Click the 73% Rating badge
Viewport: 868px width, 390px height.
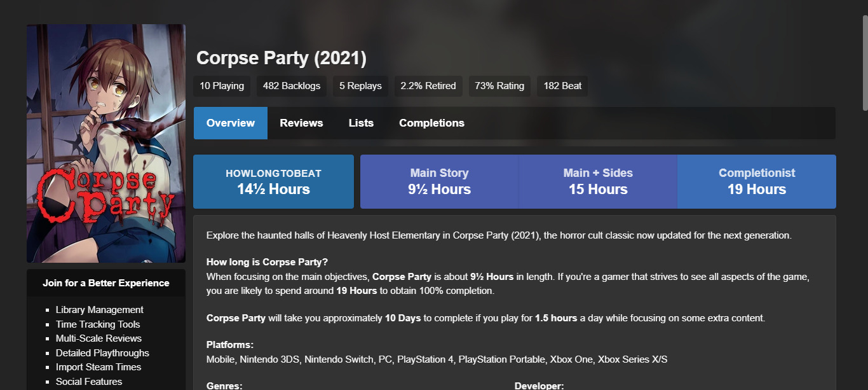pos(500,86)
